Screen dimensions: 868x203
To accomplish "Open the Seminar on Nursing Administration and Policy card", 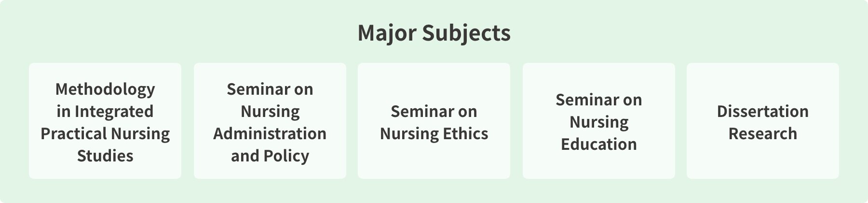I will [x=270, y=121].
